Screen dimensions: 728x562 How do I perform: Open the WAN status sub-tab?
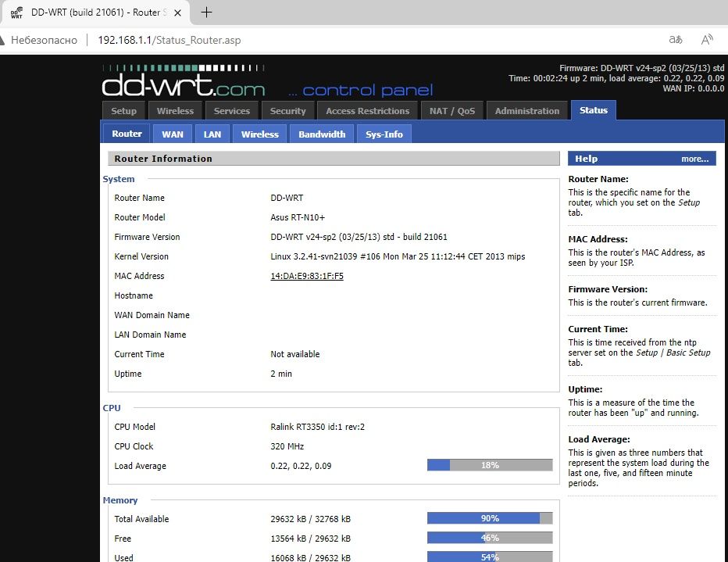coord(173,134)
